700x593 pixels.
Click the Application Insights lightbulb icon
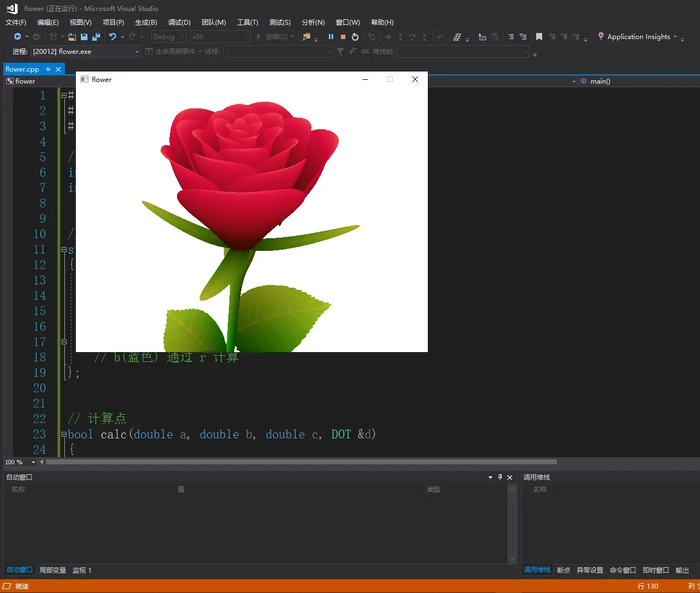click(x=601, y=36)
